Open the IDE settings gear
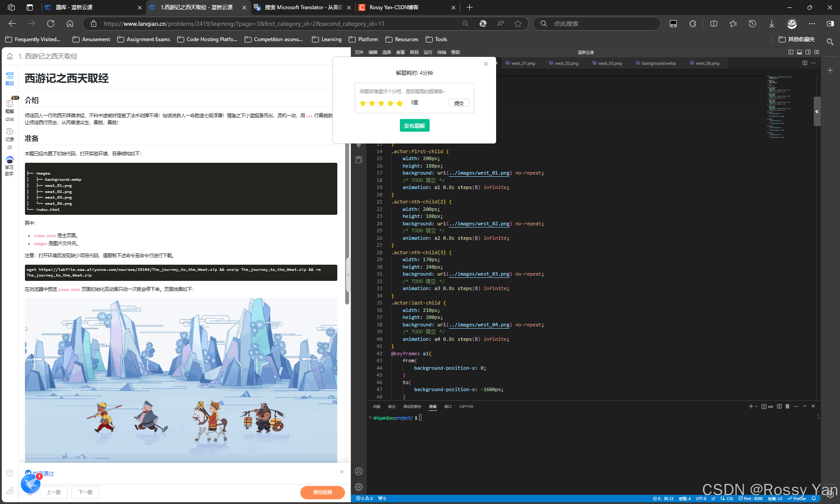 [359, 487]
